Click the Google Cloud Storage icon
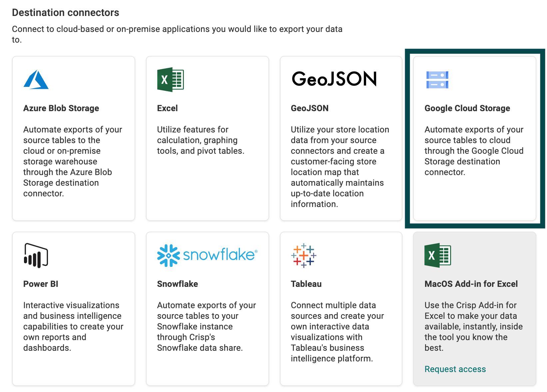547x392 pixels. pyautogui.click(x=437, y=80)
